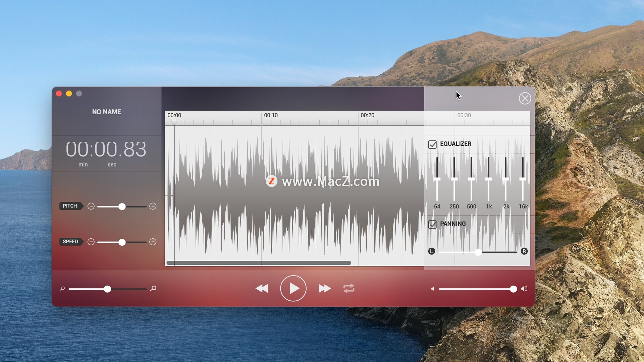
Task: Click the 2k equalizer band slider
Action: [x=505, y=179]
